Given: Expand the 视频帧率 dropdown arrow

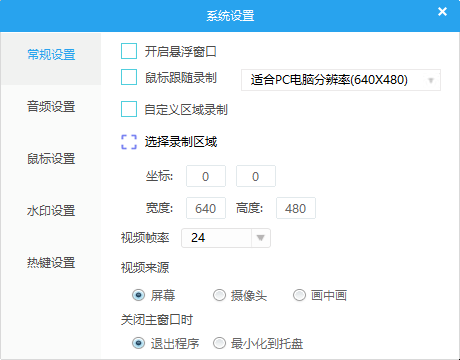Looking at the screenshot, I should [261, 238].
